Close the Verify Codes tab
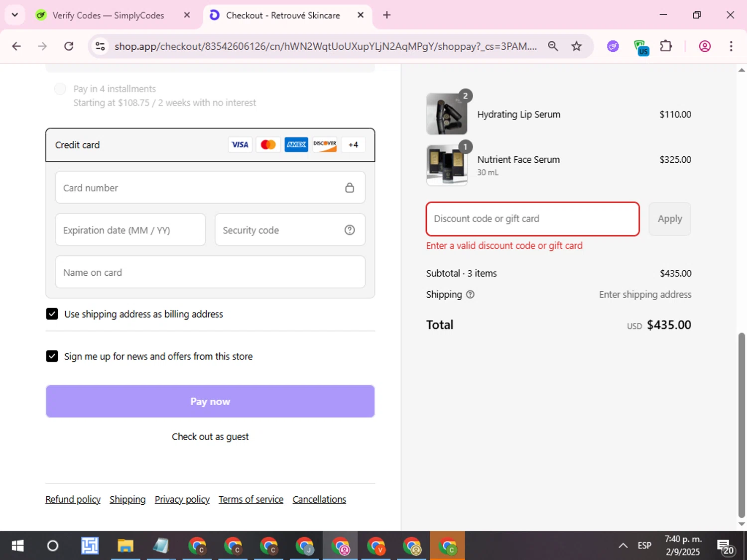Viewport: 747px width, 560px height. (x=187, y=15)
